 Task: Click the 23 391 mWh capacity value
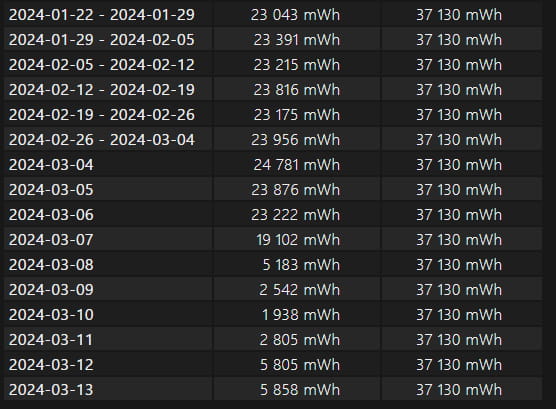click(296, 40)
